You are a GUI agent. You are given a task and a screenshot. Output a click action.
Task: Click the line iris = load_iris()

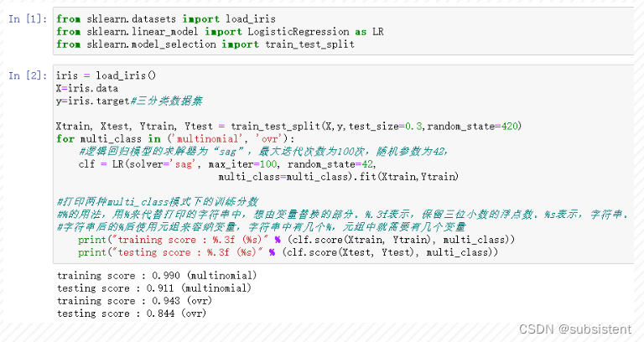[x=106, y=75]
